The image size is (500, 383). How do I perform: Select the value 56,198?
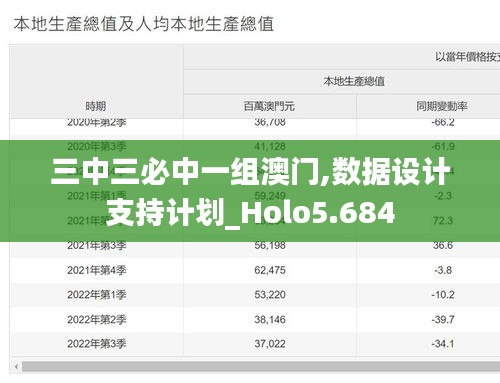270,246
